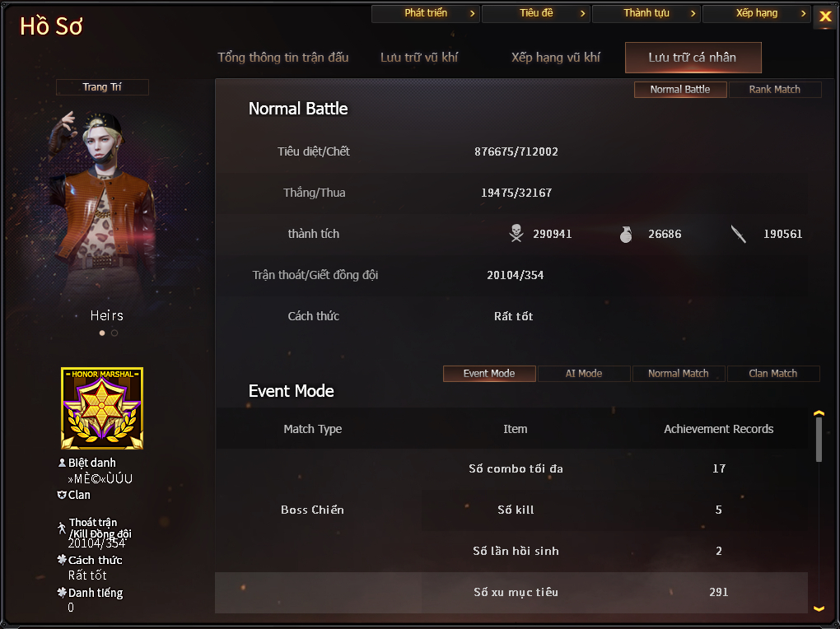This screenshot has width=840, height=629.
Task: Select the first character page dot
Action: pos(102,333)
